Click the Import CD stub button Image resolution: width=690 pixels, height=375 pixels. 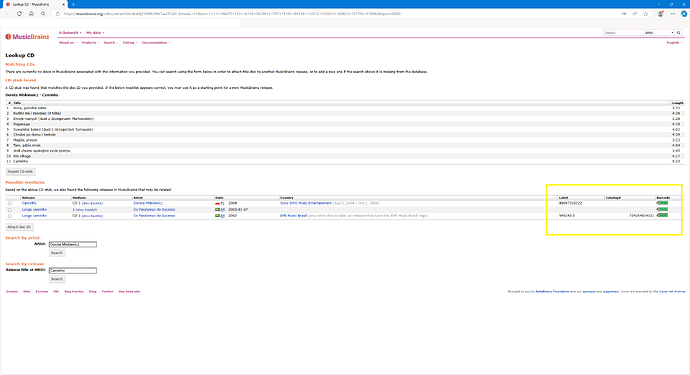pyautogui.click(x=20, y=172)
